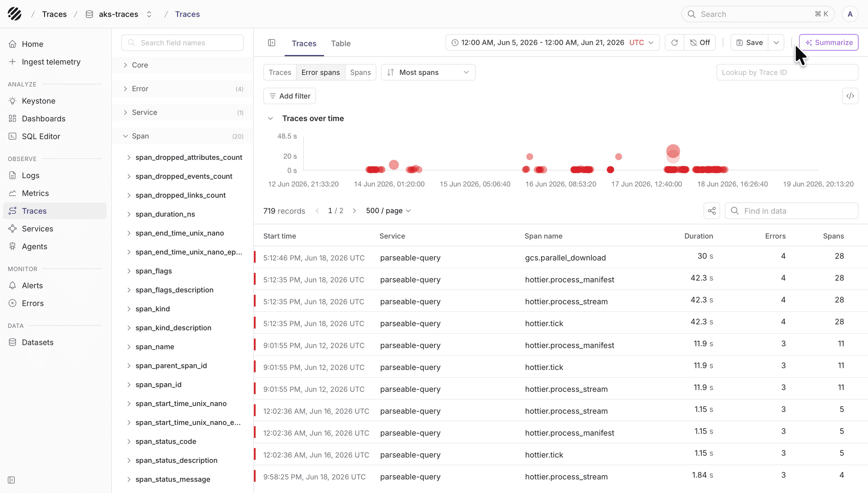Select the Traces view toggle

pos(280,72)
